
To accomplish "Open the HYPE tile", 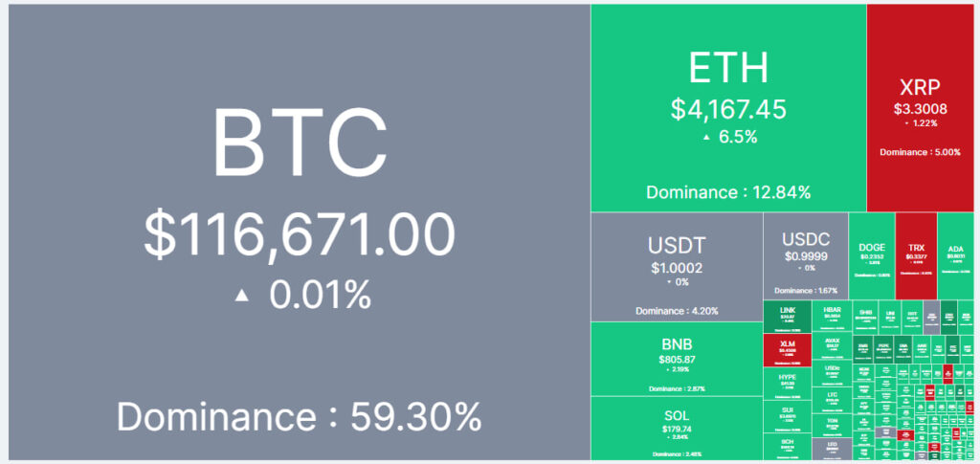I will pyautogui.click(x=787, y=384).
